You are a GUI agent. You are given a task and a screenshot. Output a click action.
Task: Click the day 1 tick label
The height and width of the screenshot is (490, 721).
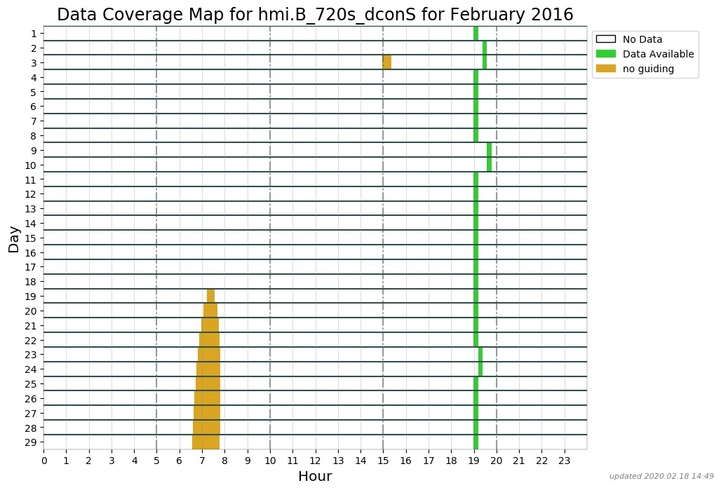click(34, 33)
